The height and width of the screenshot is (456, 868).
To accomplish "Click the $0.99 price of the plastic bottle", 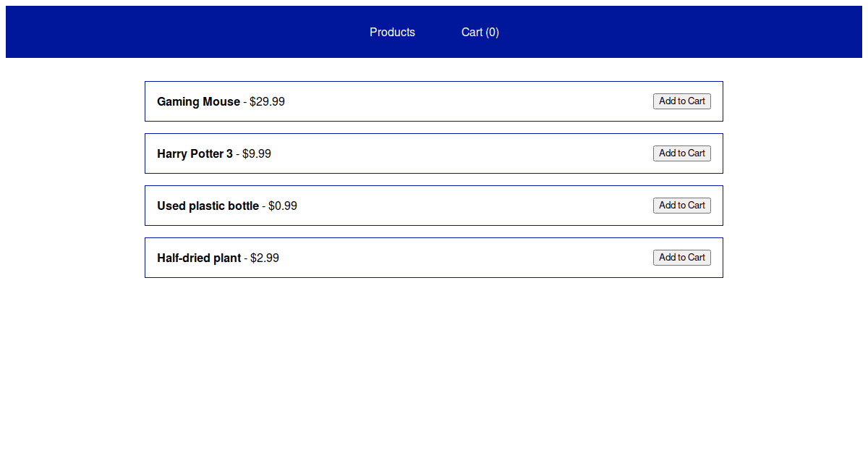I will pos(281,206).
